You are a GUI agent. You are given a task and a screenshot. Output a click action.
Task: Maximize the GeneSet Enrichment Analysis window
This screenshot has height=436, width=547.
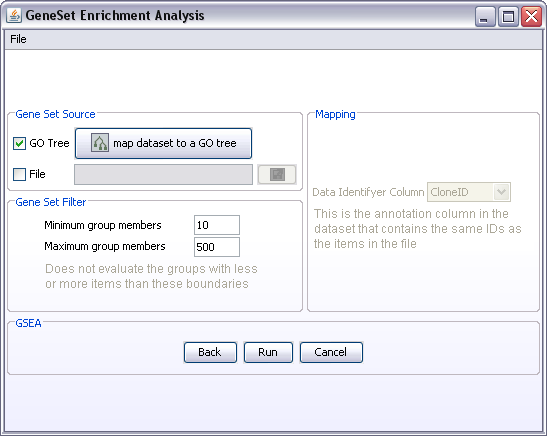[x=508, y=16]
